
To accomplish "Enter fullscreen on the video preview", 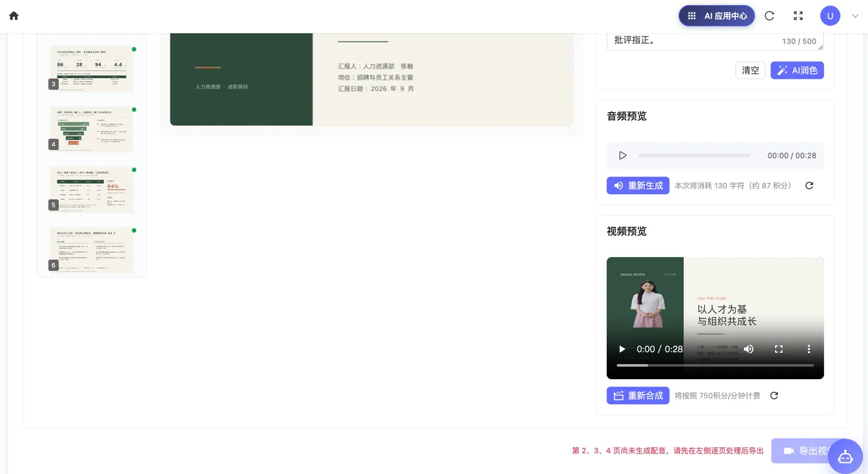I will (779, 349).
